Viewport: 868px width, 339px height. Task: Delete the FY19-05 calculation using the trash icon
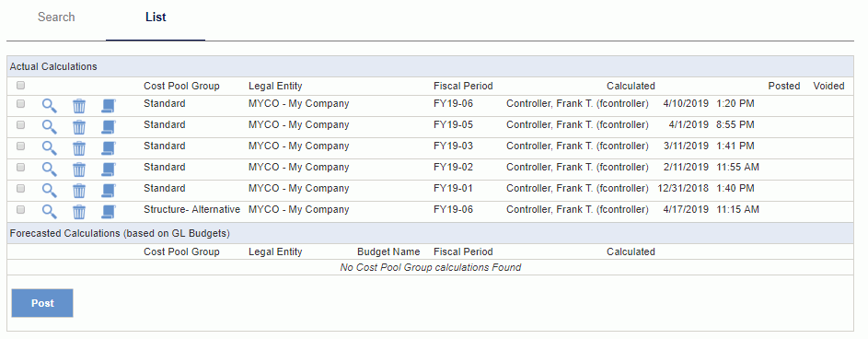tap(79, 127)
